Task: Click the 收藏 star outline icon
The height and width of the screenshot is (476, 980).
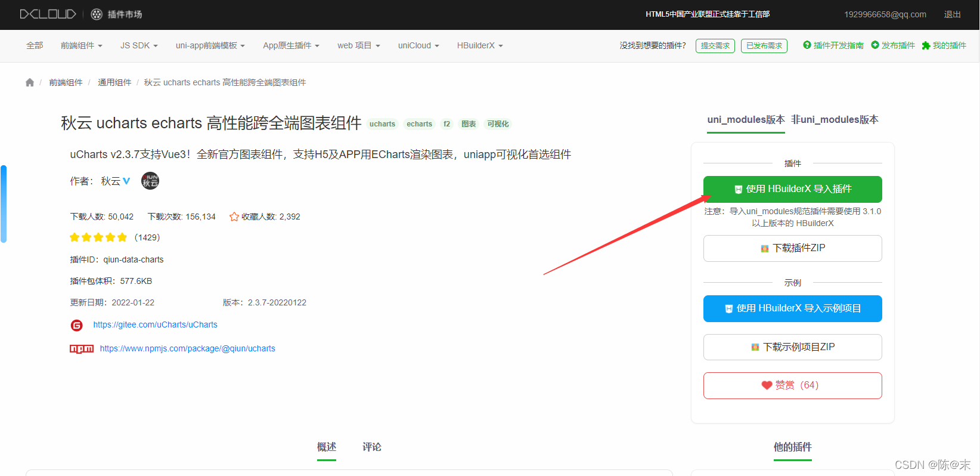Action: pos(234,217)
